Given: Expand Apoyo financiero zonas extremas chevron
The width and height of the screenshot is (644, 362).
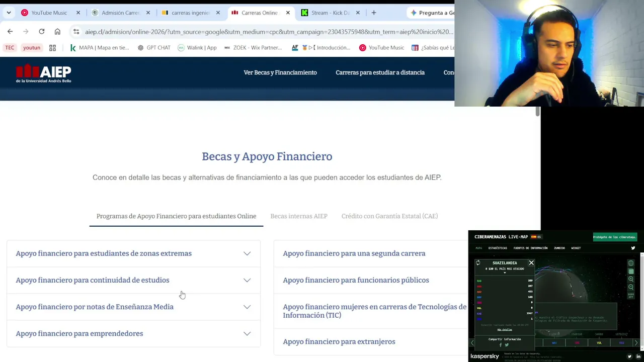Looking at the screenshot, I should click(x=247, y=253).
